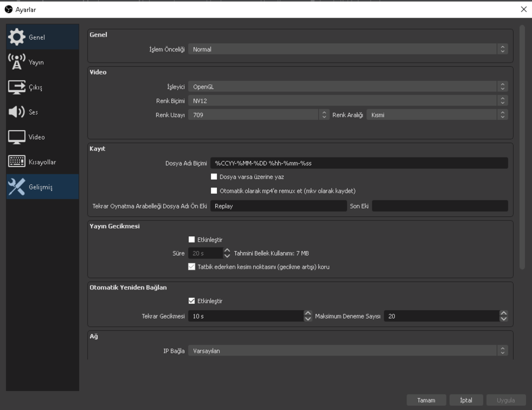This screenshot has height=410, width=532.
Task: Click the settings panel vertical scrollbar
Action: pos(522,148)
